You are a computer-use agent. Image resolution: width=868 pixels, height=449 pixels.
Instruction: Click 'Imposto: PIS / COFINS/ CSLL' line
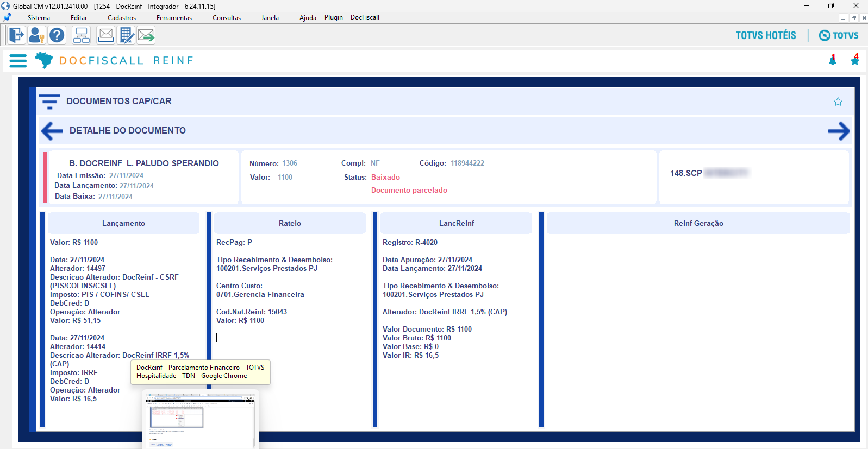pos(99,295)
